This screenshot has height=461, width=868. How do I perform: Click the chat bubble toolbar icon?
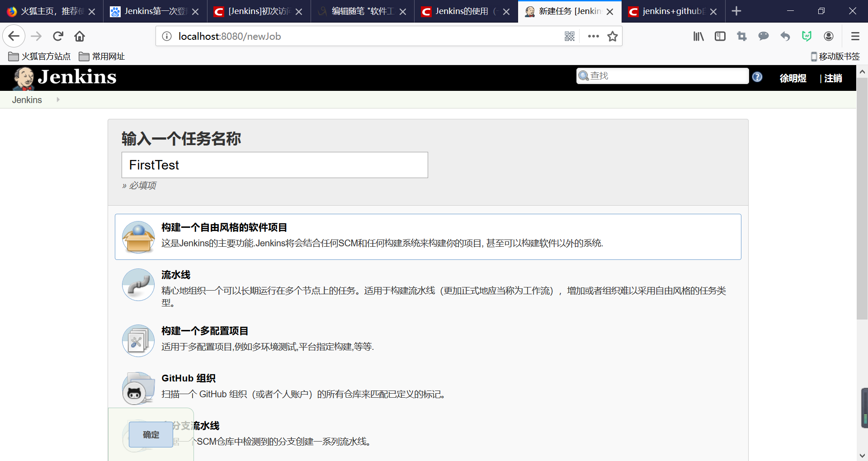click(764, 36)
